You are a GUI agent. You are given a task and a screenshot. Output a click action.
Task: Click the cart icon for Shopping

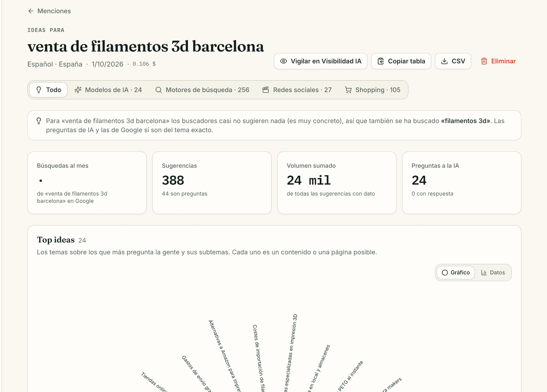click(x=348, y=90)
